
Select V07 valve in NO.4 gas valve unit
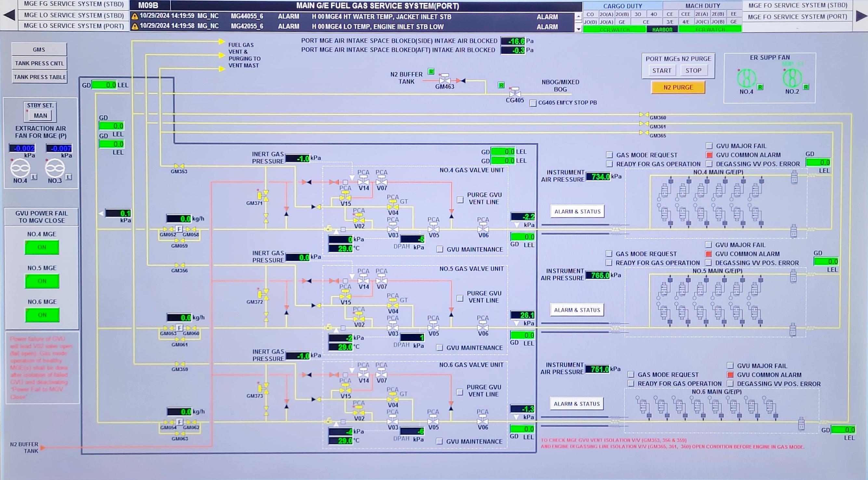coord(381,181)
